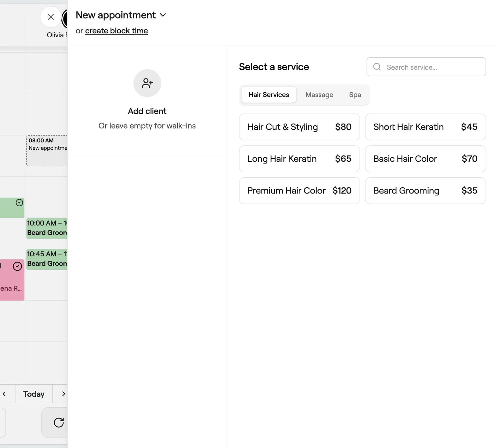Select Beard Grooming $35 service card
498x448 pixels.
pos(425,191)
